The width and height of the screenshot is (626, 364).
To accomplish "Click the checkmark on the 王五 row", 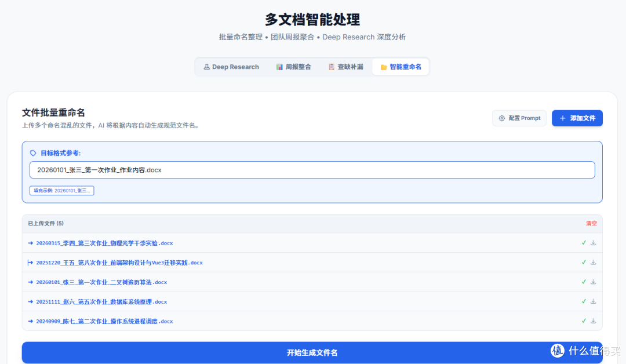I will point(584,262).
